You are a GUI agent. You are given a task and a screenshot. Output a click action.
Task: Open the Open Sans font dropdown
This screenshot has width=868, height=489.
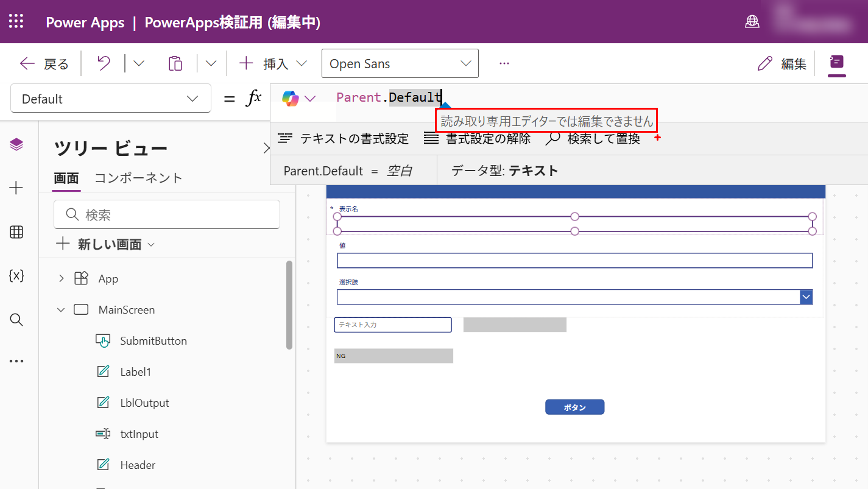[400, 64]
